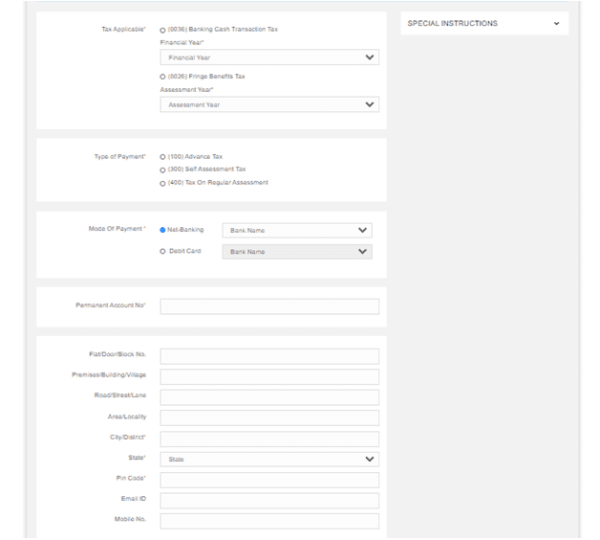
Task: Focus the Premises/Building/Village input
Action: coord(269,377)
